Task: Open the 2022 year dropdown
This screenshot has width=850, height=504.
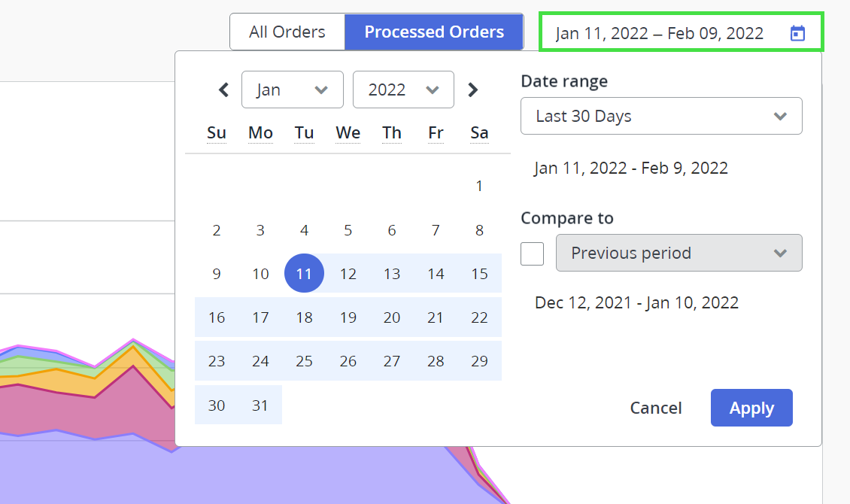Action: coord(403,90)
